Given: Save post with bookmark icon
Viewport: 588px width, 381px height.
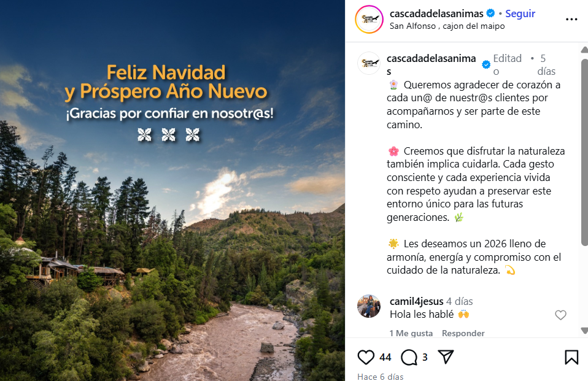Looking at the screenshot, I should click(x=571, y=357).
